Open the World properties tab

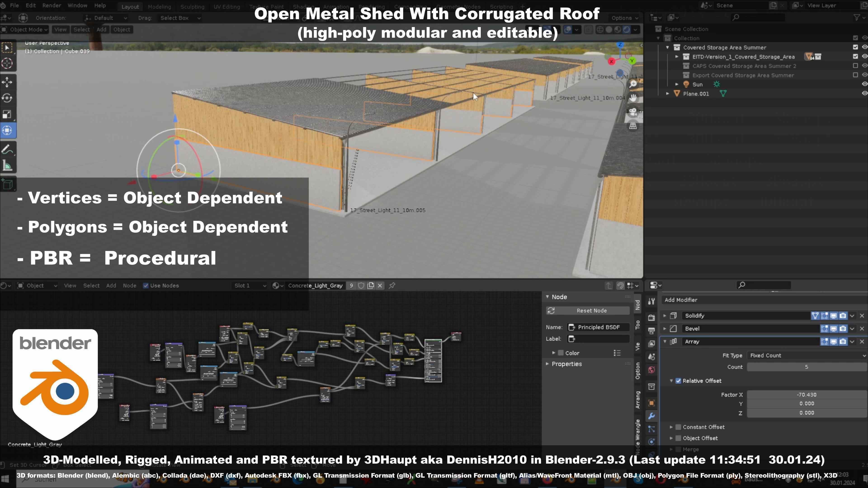pos(651,370)
